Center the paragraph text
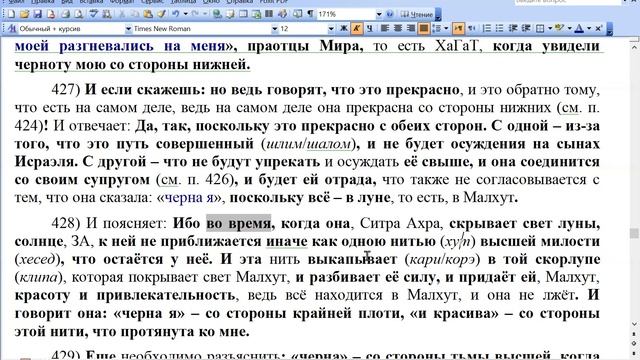Screen dimensions: 640x360 pos(398,28)
